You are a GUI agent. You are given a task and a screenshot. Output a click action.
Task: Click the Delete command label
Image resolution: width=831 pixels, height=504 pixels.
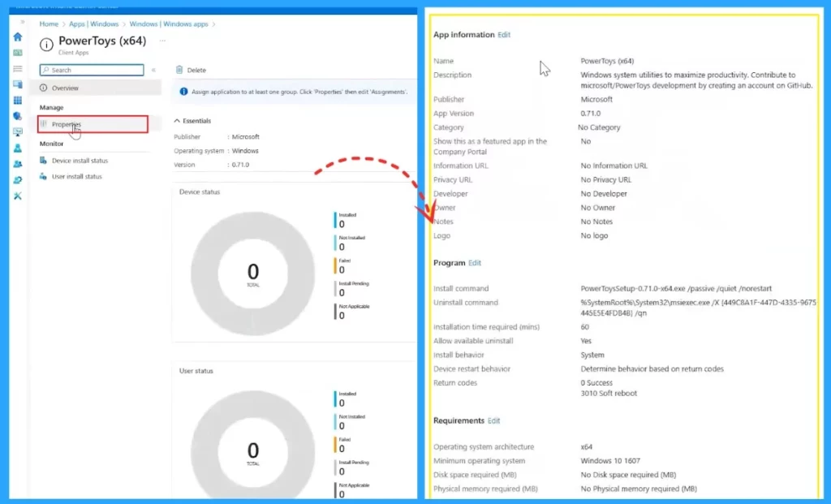pyautogui.click(x=196, y=70)
